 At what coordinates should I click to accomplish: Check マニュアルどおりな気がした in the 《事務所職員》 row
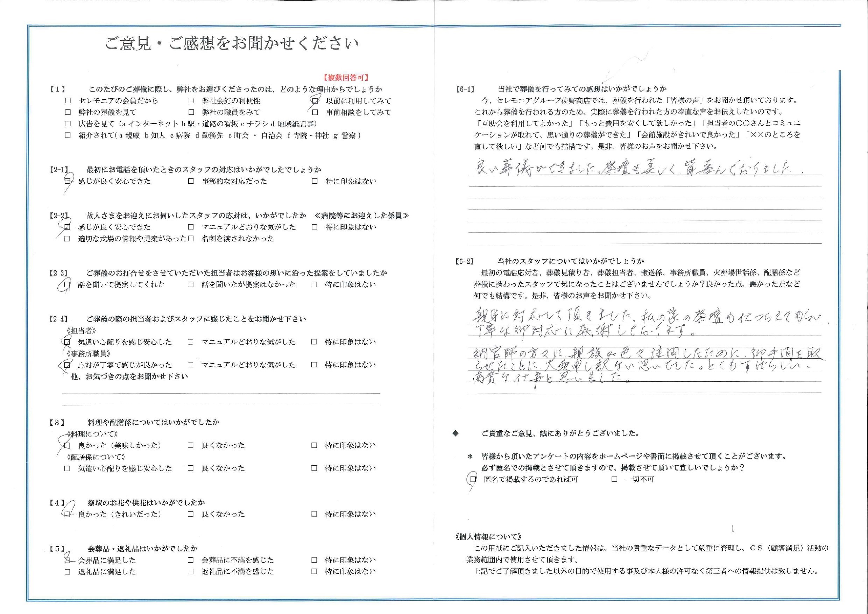pyautogui.click(x=191, y=365)
